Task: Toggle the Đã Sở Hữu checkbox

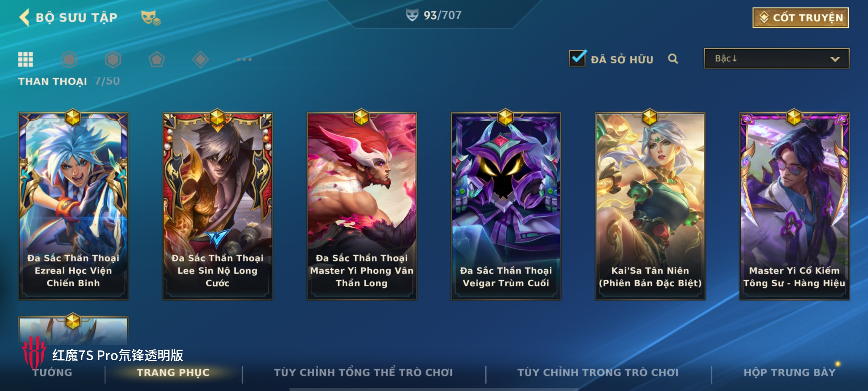Action: [577, 58]
